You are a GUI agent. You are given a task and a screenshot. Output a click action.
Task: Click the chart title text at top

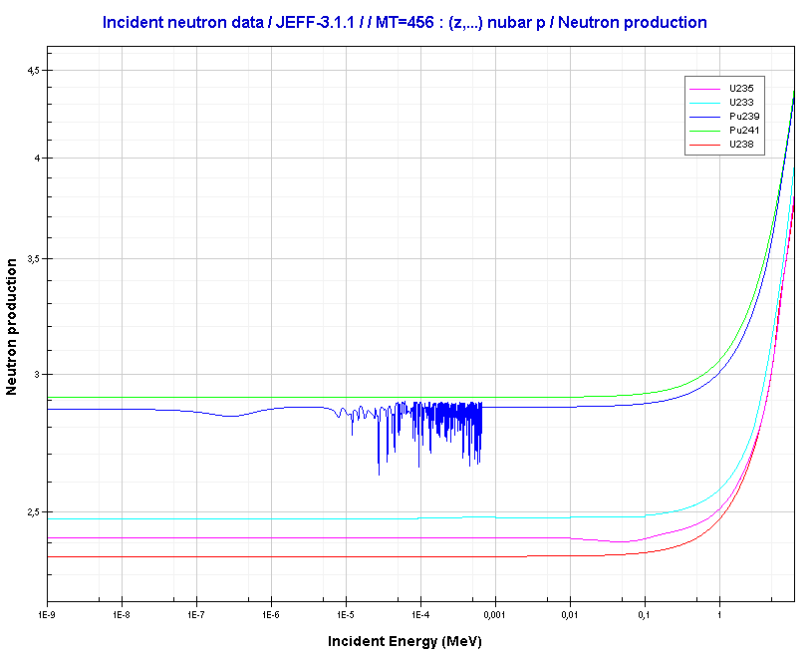[x=405, y=22]
